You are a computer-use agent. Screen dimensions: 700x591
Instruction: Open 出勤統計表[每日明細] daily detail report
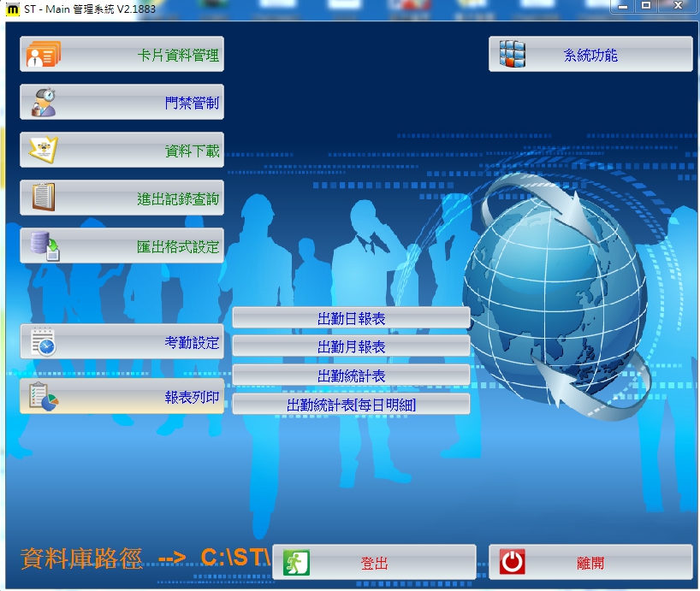point(351,405)
